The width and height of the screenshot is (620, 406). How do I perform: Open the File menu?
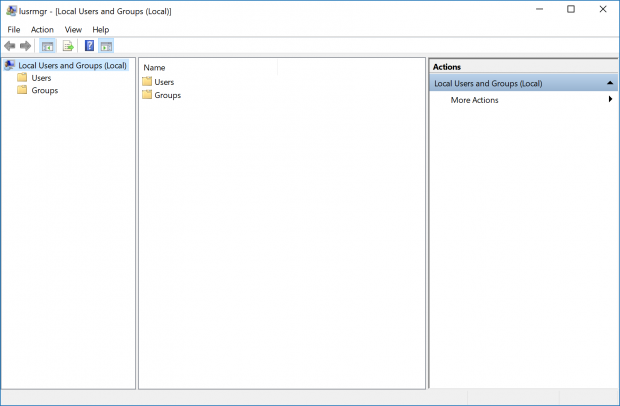[x=14, y=30]
